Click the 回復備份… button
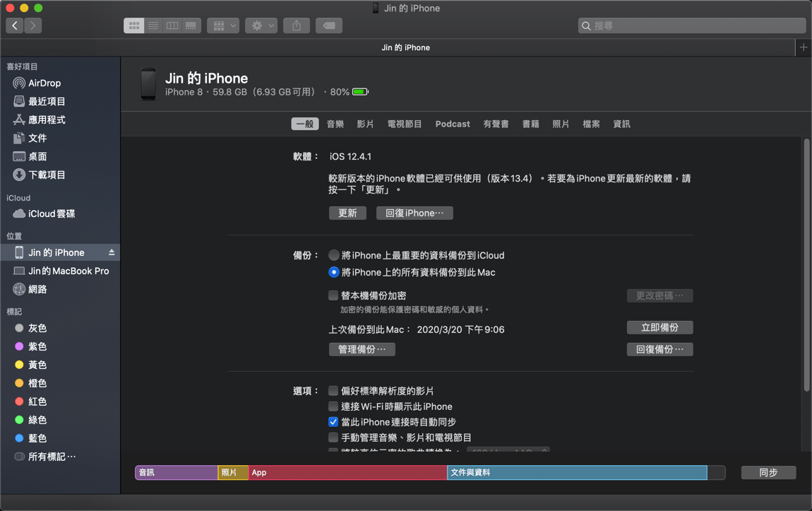The image size is (812, 511). click(659, 349)
